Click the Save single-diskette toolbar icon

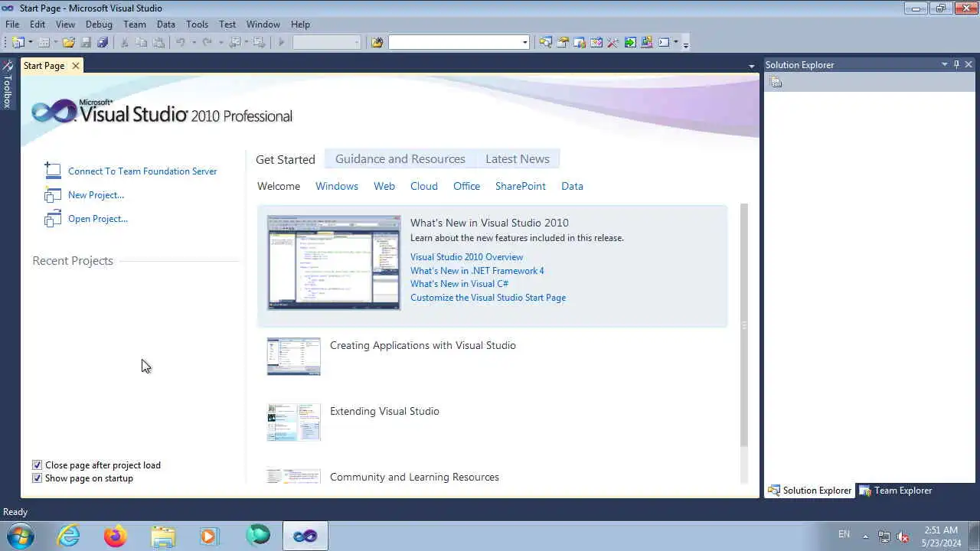[x=86, y=43]
